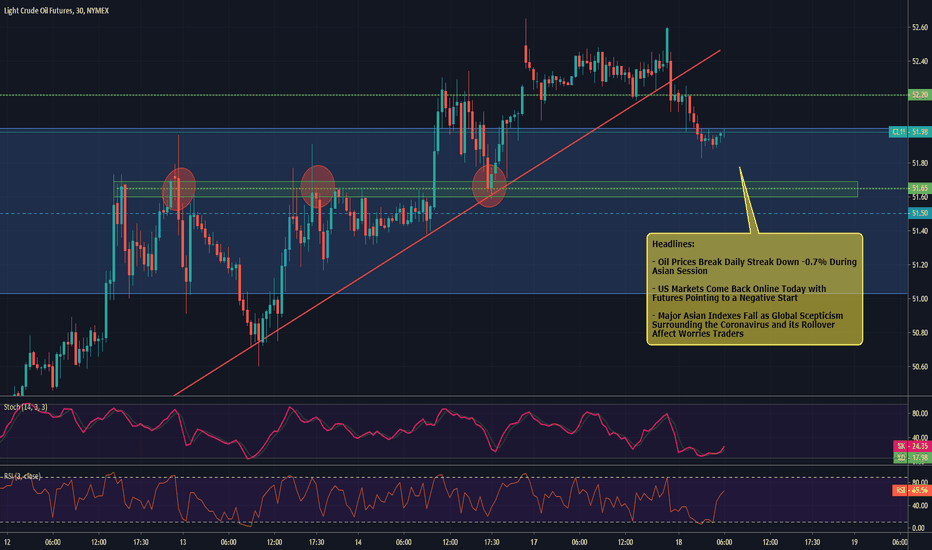Click the date label 12 on the time axis
932x550 pixels.
point(7,542)
